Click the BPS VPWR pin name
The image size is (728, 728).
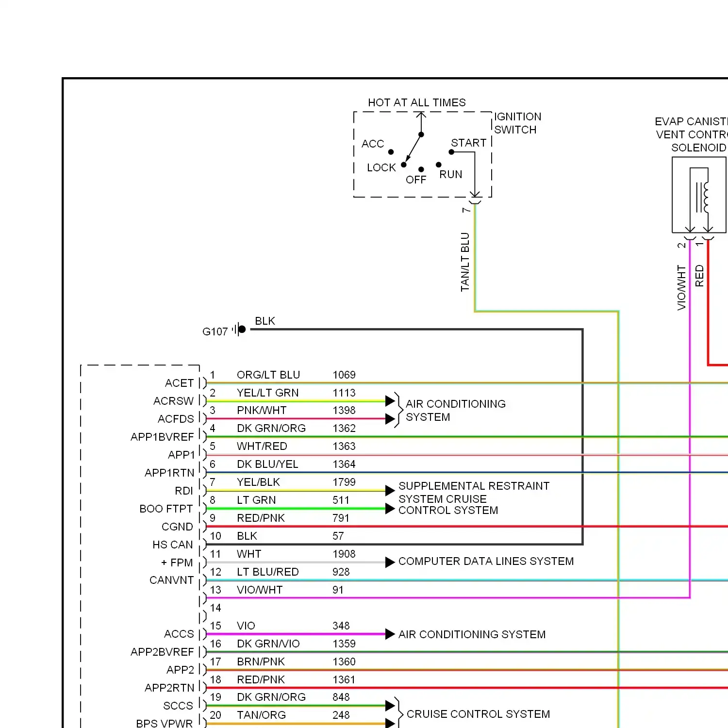(x=164, y=723)
